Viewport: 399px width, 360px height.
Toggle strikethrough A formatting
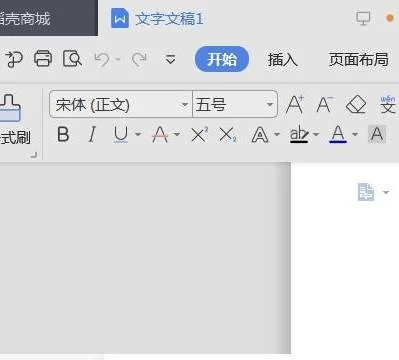pyautogui.click(x=160, y=134)
